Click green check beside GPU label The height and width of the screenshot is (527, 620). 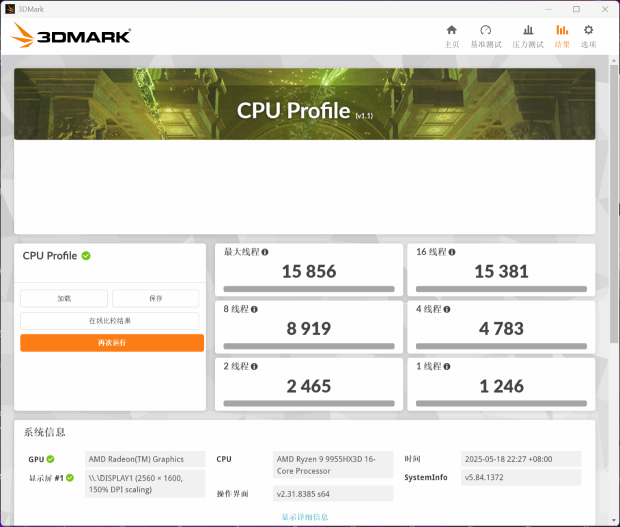point(50,459)
